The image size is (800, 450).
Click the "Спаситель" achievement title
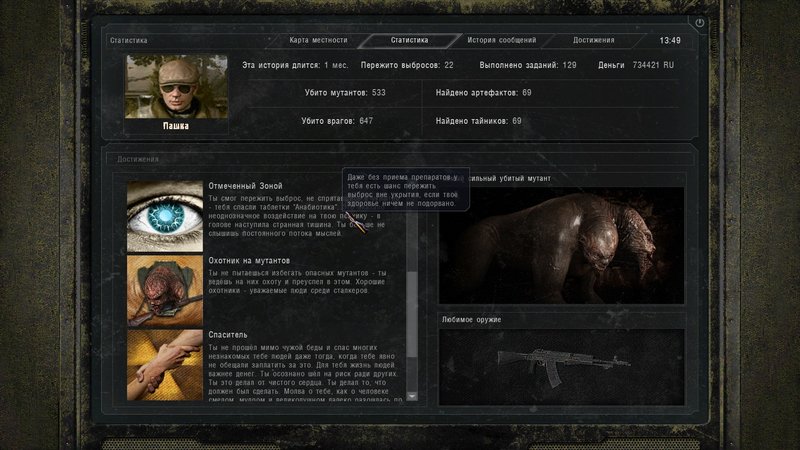click(229, 334)
